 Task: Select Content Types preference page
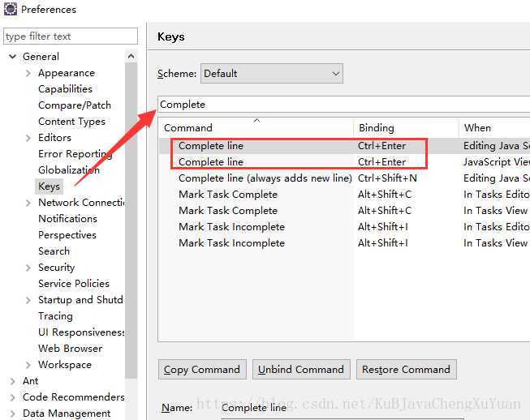[x=71, y=122]
